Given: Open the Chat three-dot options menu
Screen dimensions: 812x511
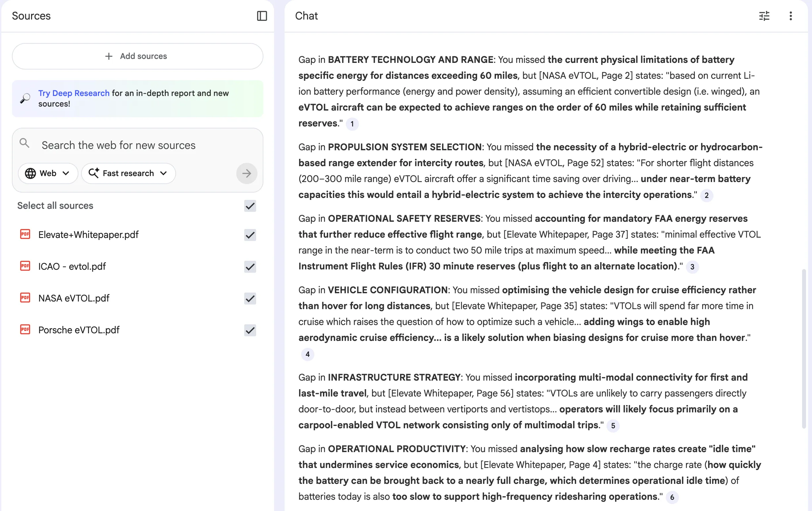Looking at the screenshot, I should point(790,16).
